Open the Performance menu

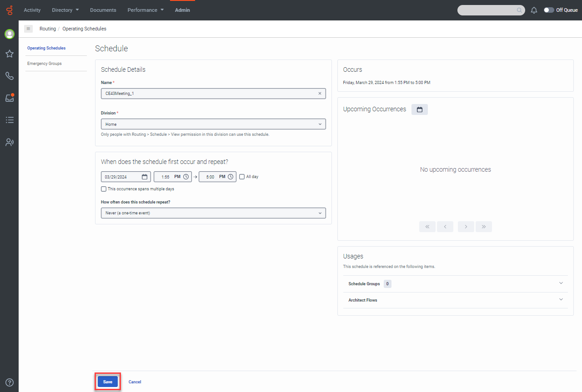tap(145, 10)
